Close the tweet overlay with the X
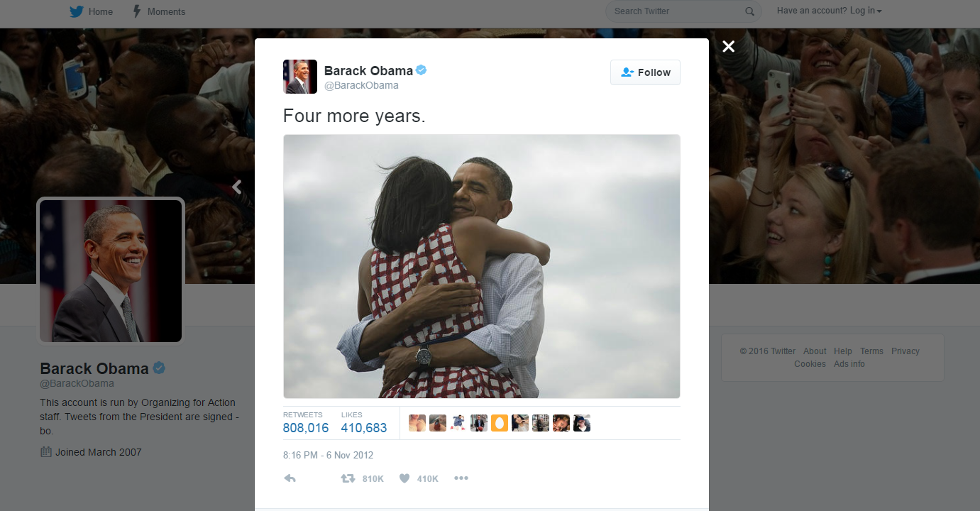 [728, 47]
